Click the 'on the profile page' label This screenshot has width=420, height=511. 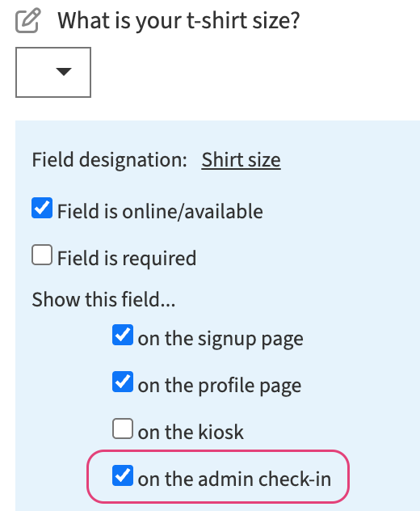click(x=220, y=386)
